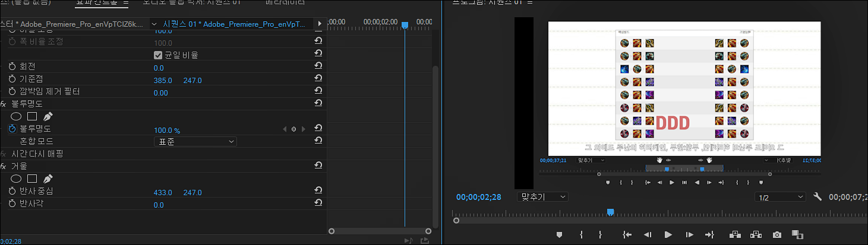Select pen mask tool under 불투명도

[x=48, y=116]
